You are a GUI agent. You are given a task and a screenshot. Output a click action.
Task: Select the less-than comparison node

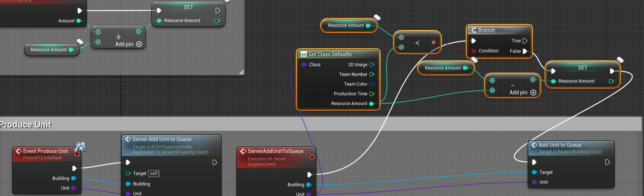[x=417, y=43]
